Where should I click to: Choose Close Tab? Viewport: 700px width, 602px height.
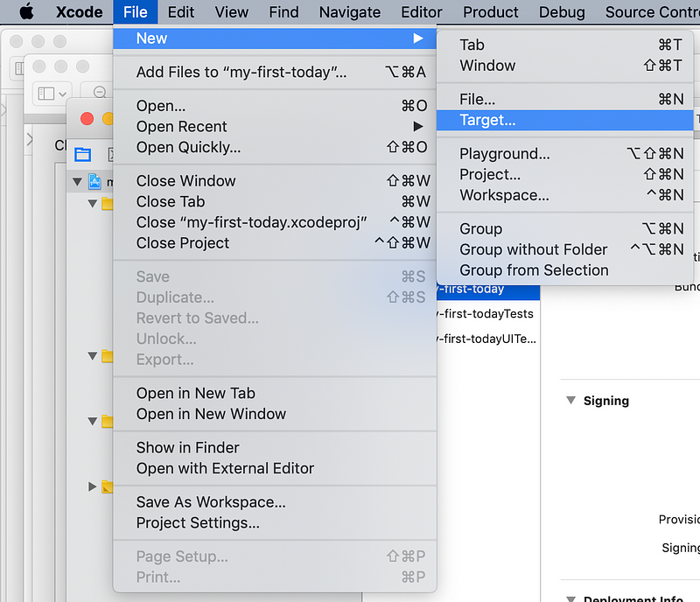point(275,201)
